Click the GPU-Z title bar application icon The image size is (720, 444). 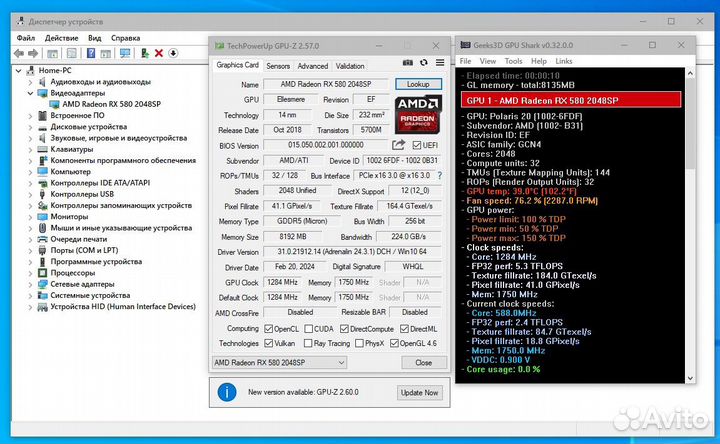pos(219,46)
